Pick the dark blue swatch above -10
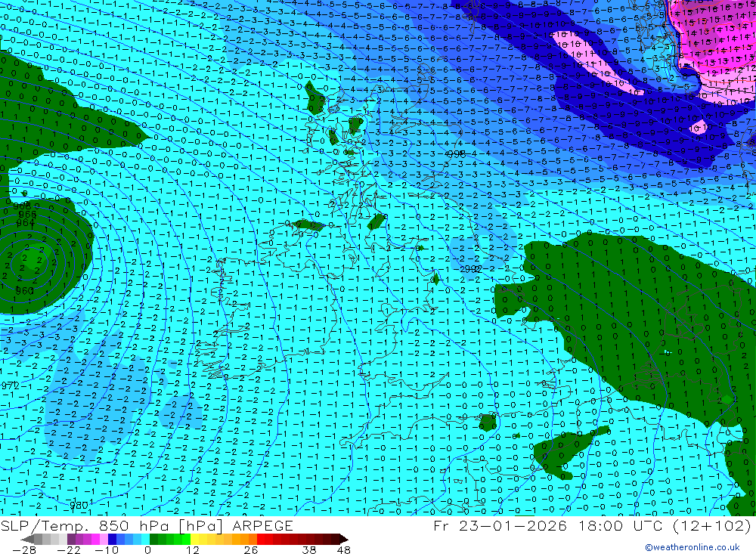Viewport: 756px width, 554px height. [x=113, y=539]
